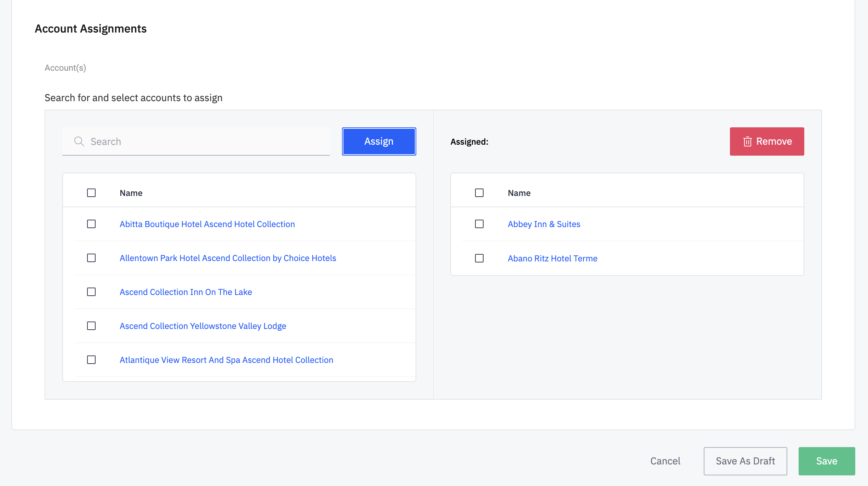
Task: Open Ascend Collection Yellowstone Valley Lodge link
Action: tap(203, 326)
